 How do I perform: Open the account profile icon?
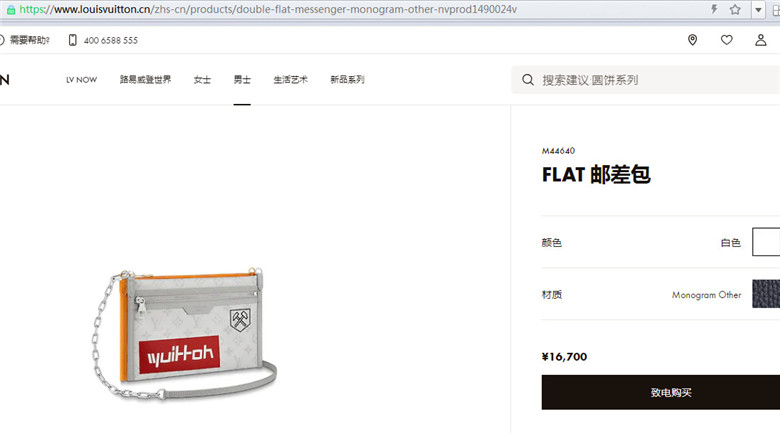(761, 40)
